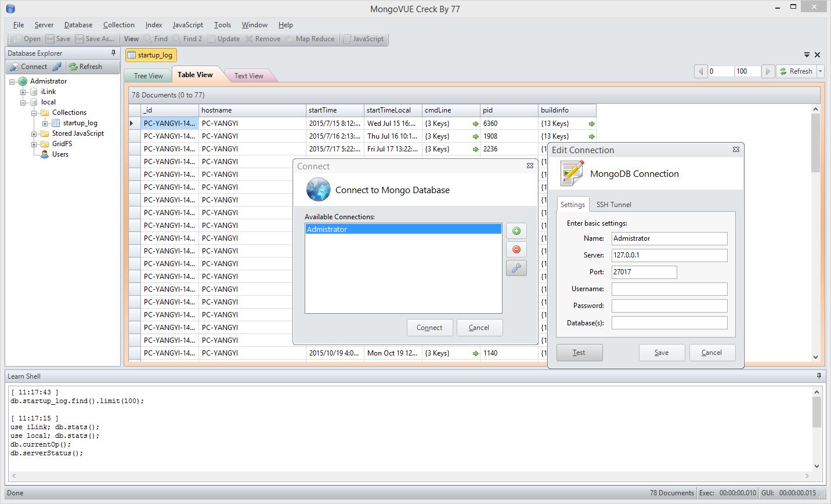Viewport: 831px width, 504px height.
Task: Open the Collection menu
Action: pyautogui.click(x=118, y=25)
